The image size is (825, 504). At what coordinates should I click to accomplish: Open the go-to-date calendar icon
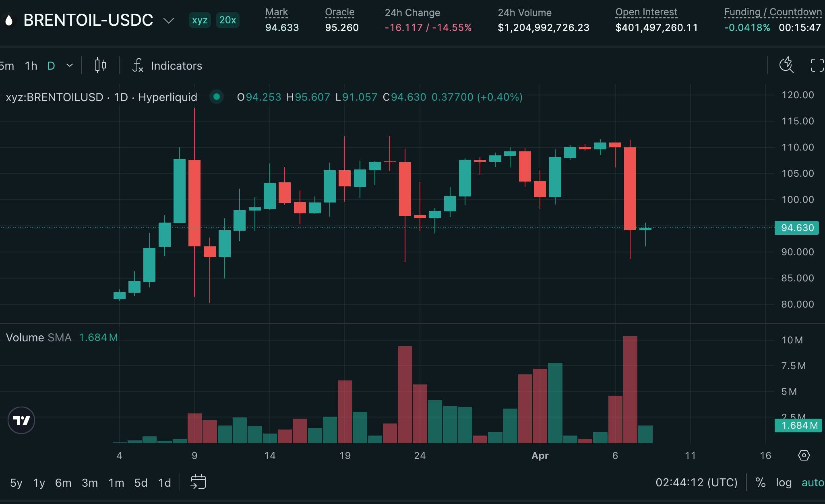pyautogui.click(x=198, y=482)
